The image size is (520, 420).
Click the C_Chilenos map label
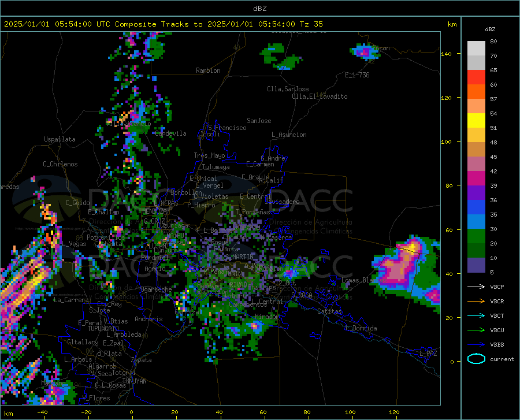tap(60, 164)
